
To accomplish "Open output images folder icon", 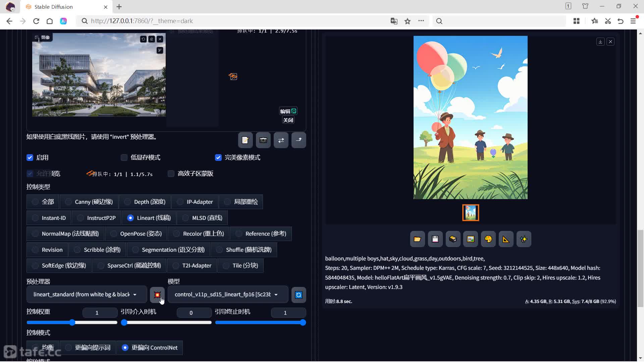I will (417, 239).
